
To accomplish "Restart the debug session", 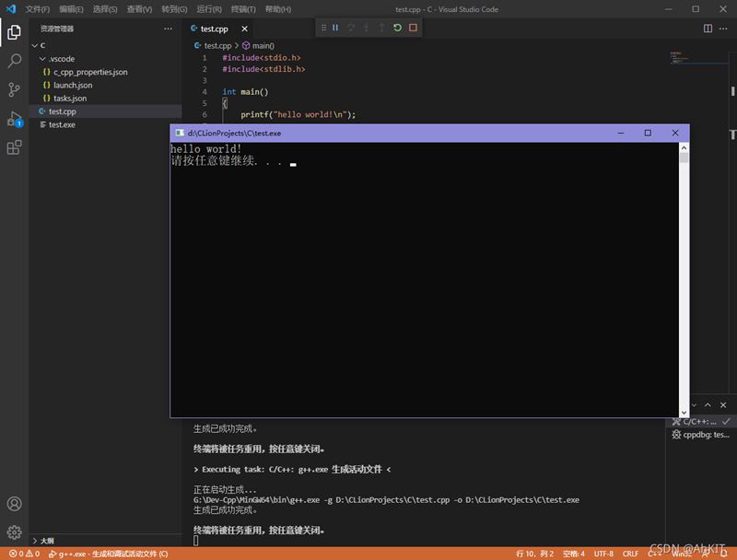I will pos(397,28).
